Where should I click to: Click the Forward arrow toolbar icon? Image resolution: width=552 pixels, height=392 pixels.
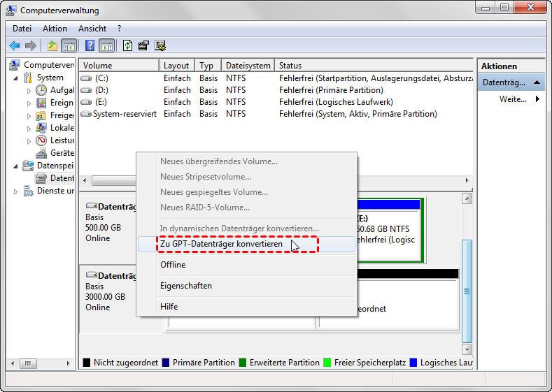click(31, 45)
